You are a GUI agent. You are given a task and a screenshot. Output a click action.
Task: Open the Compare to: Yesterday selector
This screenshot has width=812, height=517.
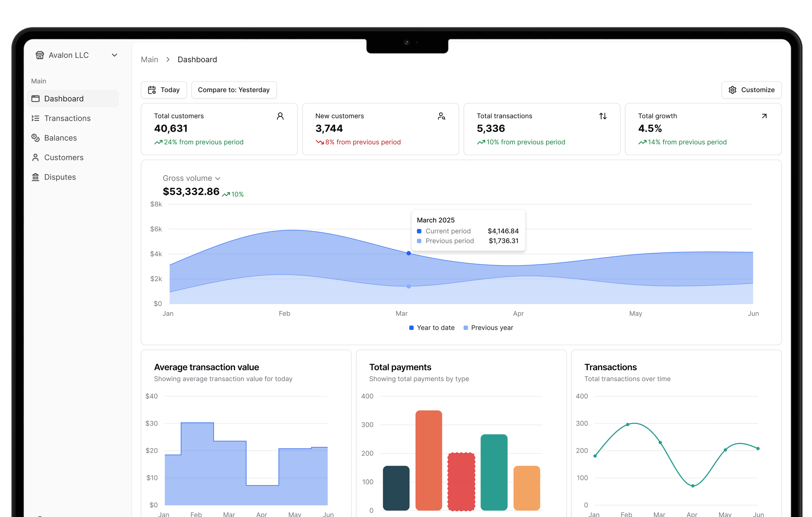pyautogui.click(x=234, y=90)
